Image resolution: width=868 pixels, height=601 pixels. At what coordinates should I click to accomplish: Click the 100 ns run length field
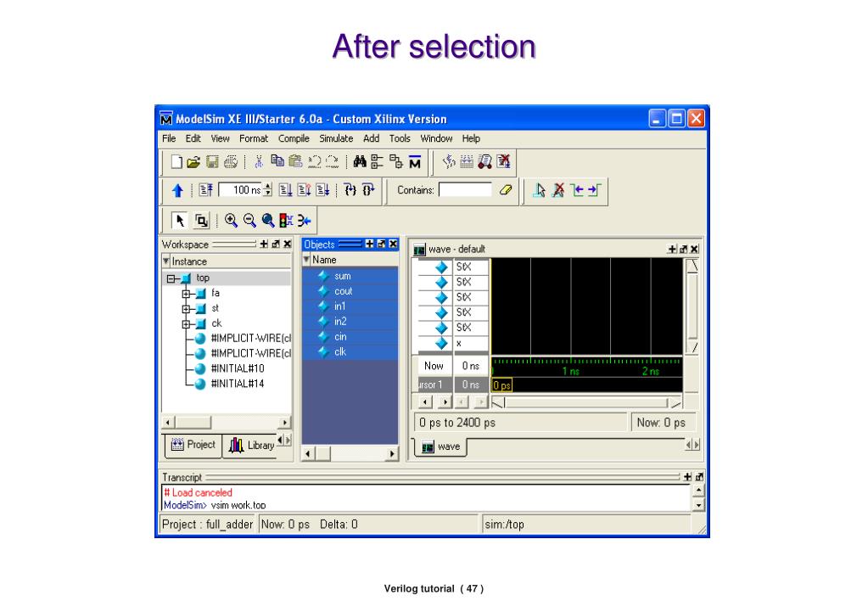(x=240, y=190)
